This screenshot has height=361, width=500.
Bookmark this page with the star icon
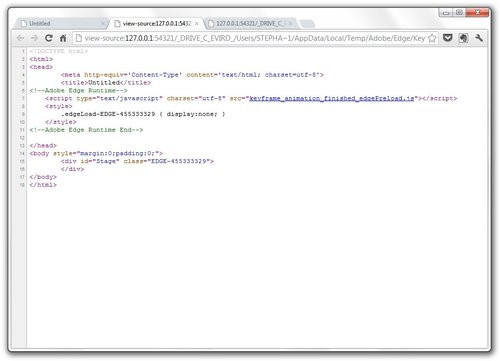point(432,38)
